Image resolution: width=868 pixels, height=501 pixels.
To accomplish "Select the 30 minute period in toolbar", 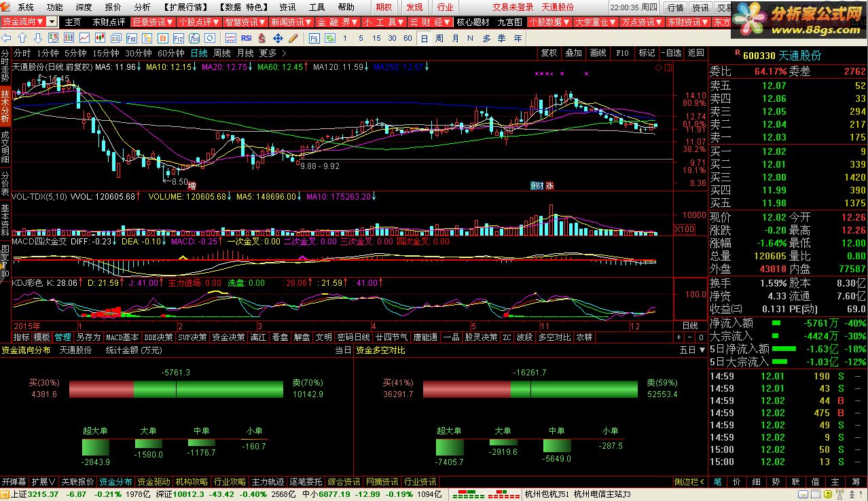I will click(x=391, y=38).
